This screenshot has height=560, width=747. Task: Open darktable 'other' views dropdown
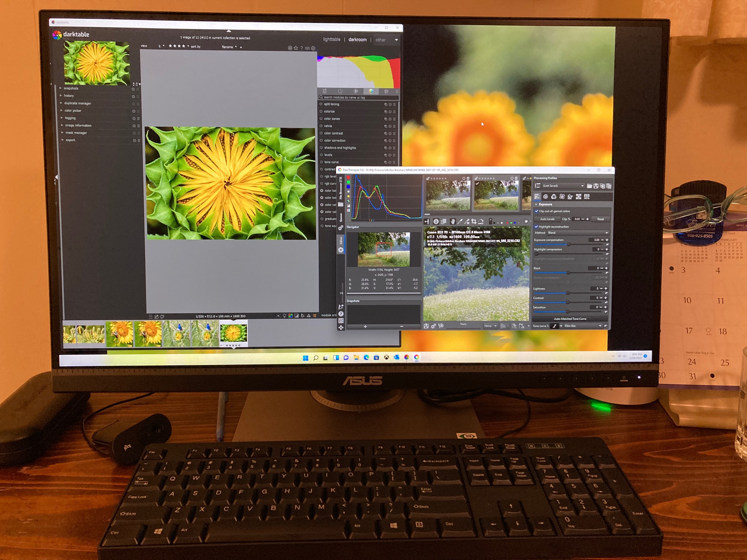click(x=386, y=40)
